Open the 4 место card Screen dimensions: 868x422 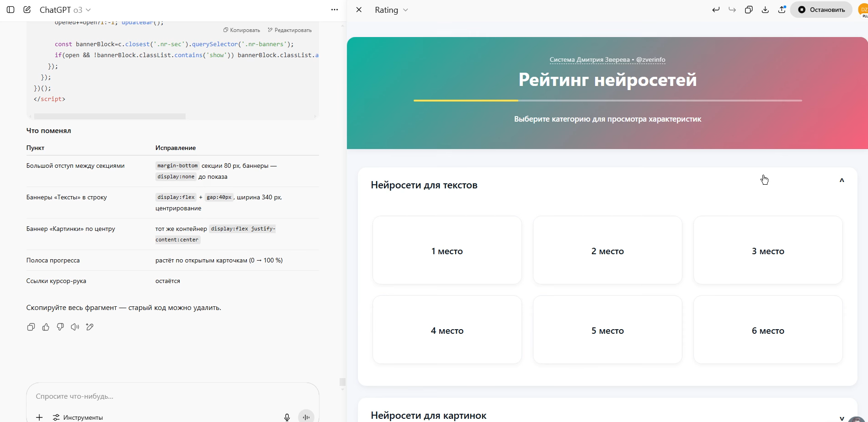(x=447, y=330)
